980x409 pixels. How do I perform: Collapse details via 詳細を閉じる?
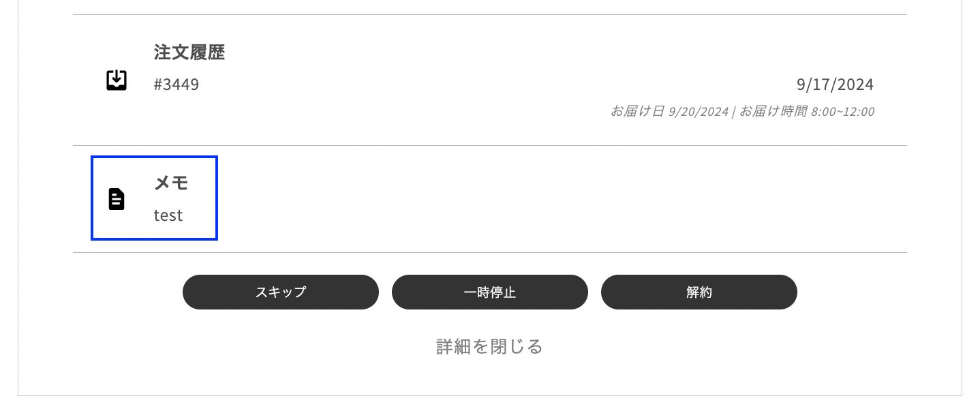click(489, 347)
